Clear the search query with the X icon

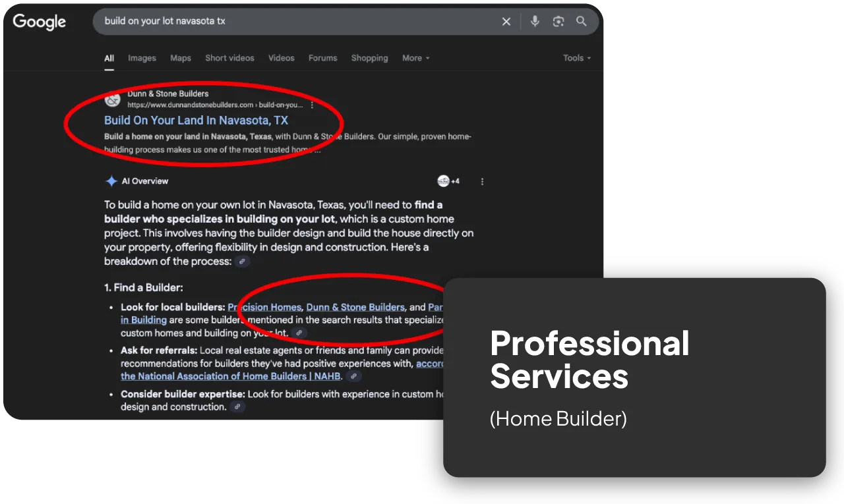tap(506, 22)
